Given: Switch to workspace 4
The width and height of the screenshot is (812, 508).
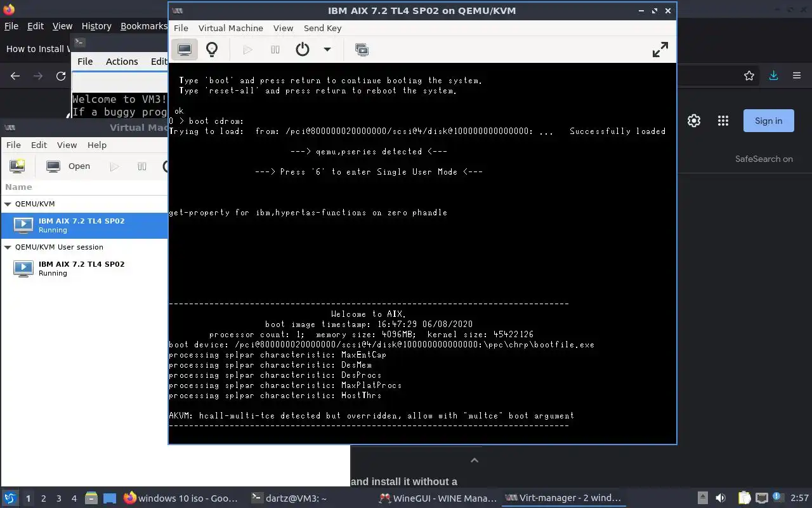Looking at the screenshot, I should pyautogui.click(x=74, y=498).
